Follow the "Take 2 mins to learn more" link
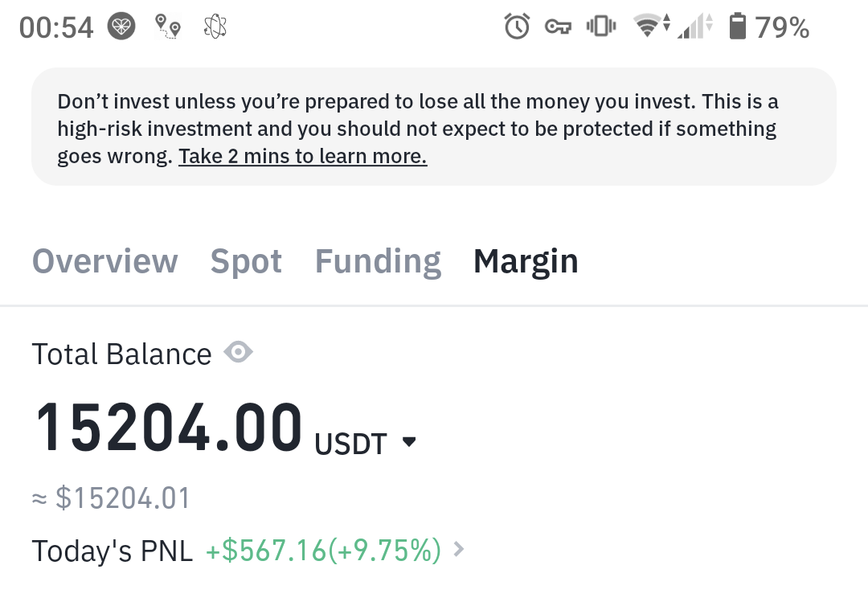 tap(302, 156)
